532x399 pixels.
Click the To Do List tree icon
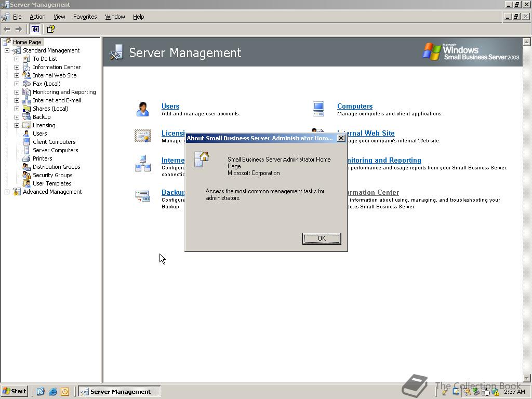pos(26,59)
